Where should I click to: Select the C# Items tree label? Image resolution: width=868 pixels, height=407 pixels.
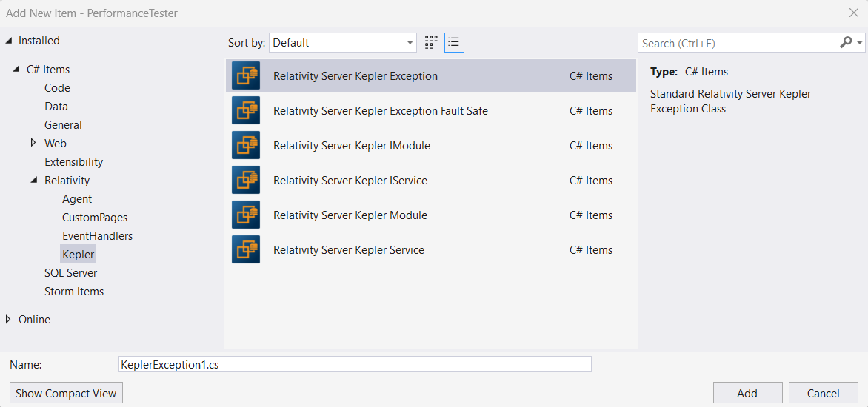pos(48,70)
